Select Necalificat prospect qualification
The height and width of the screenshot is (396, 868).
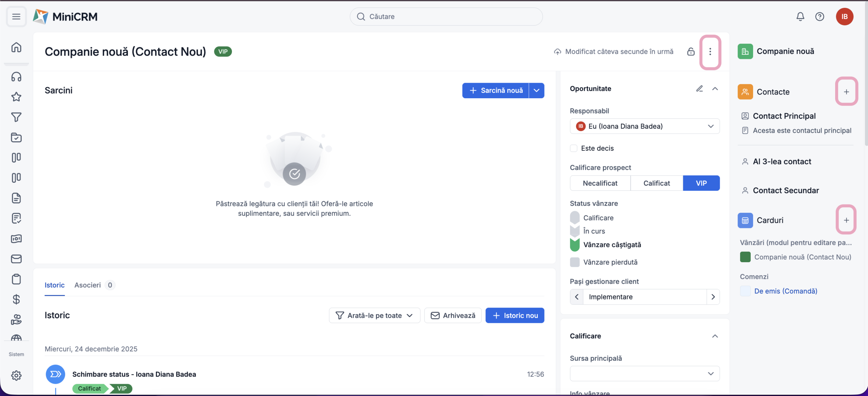pos(600,183)
